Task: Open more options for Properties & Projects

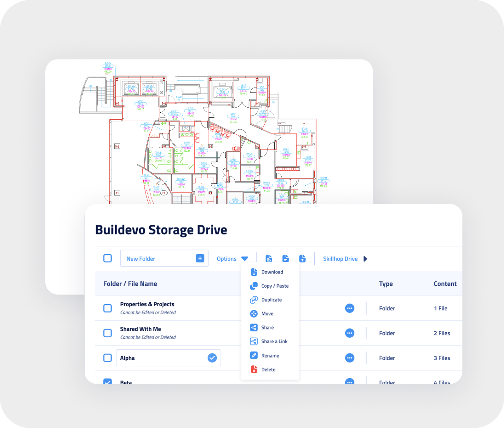Action: click(350, 308)
